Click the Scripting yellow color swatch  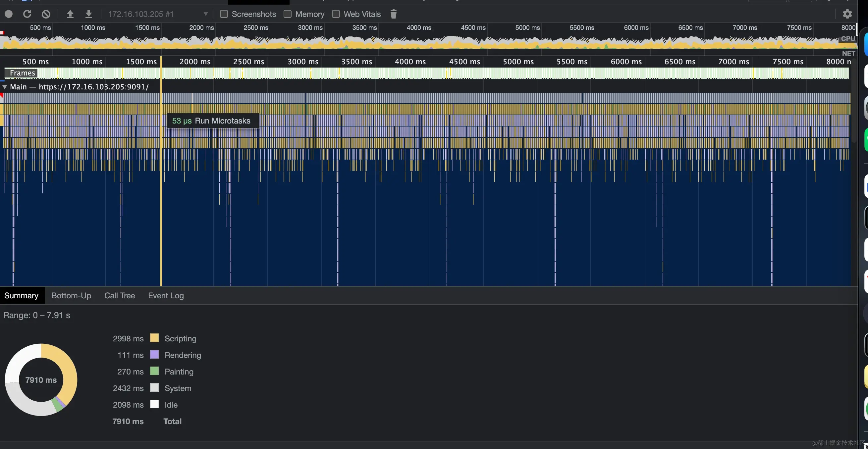154,338
